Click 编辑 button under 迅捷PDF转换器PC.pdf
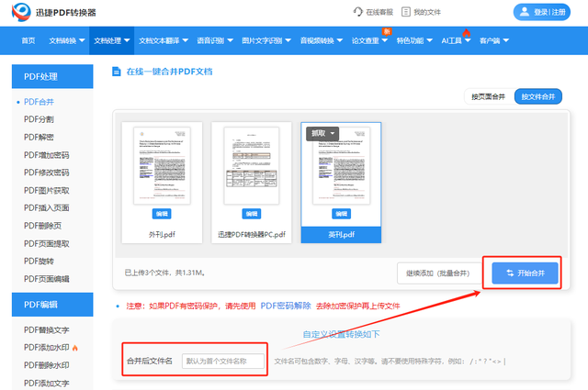This screenshot has height=390, width=588. click(251, 214)
